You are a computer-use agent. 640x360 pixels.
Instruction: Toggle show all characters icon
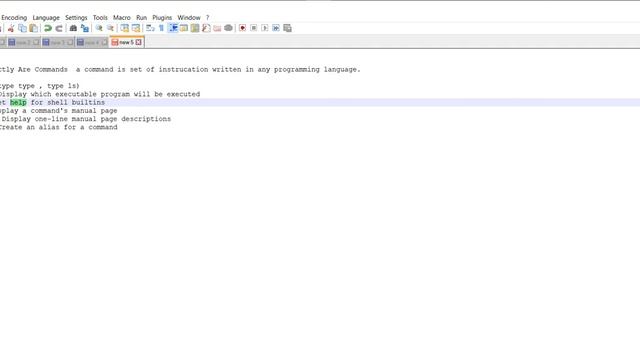click(161, 28)
